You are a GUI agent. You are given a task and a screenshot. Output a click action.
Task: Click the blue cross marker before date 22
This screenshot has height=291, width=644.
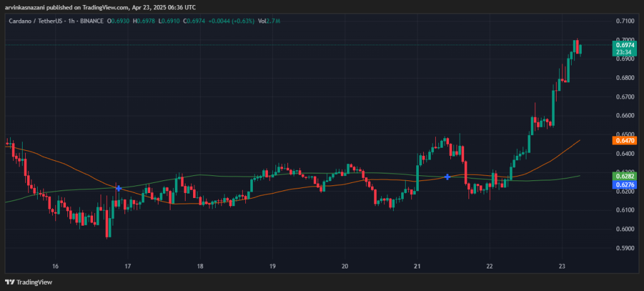447,177
